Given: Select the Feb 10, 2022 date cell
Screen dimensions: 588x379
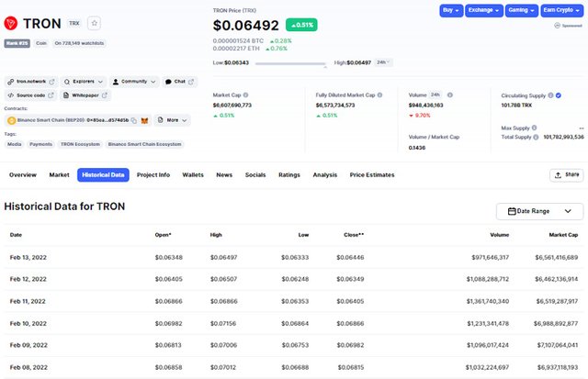Looking at the screenshot, I should [x=28, y=324].
